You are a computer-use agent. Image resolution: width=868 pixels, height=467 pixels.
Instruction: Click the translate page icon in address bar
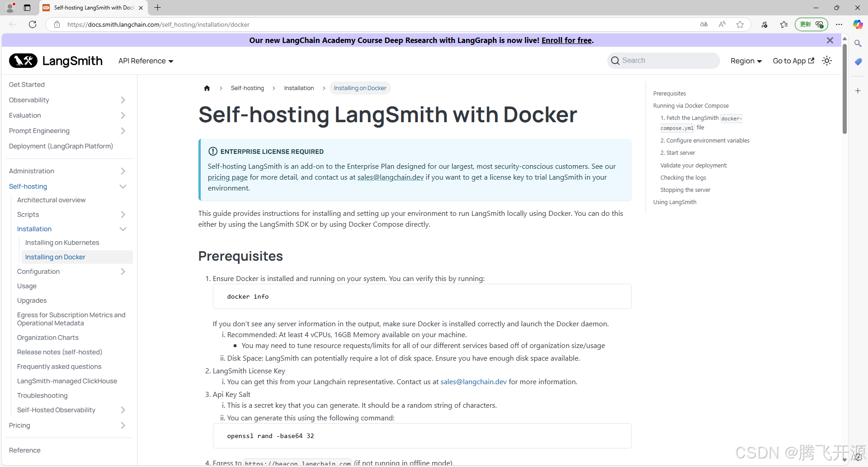coord(704,24)
